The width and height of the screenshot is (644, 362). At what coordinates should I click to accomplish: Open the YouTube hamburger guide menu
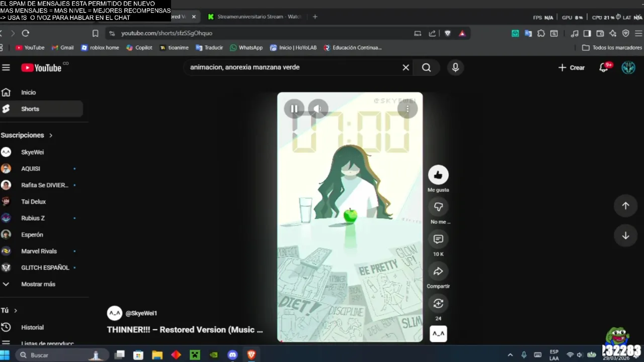(6, 67)
